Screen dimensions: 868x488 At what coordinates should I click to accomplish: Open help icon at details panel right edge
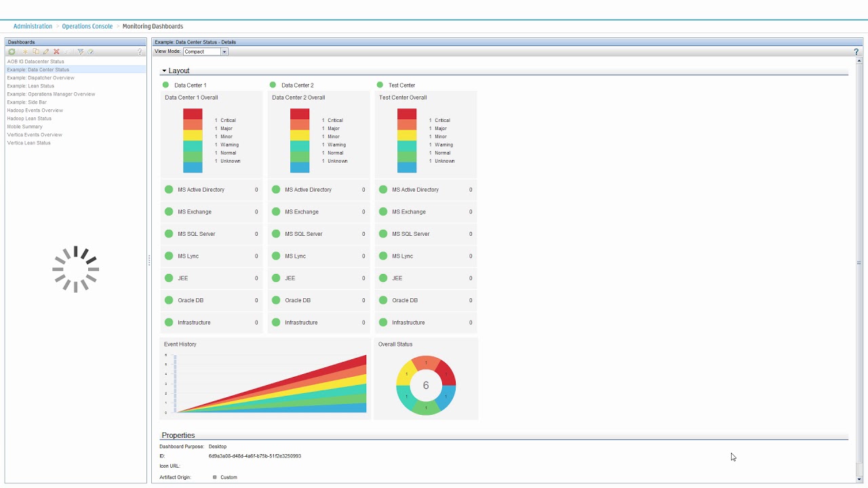click(x=856, y=52)
